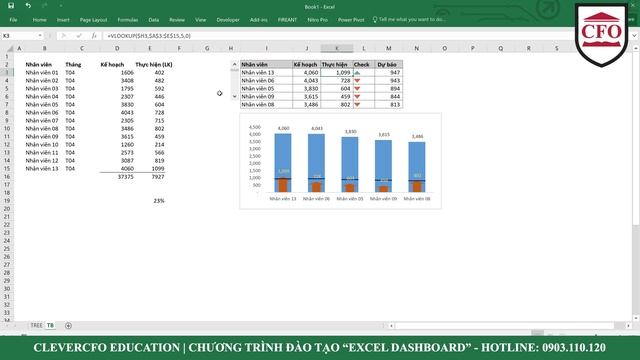Switch to the TREE sheet tab

(36, 325)
